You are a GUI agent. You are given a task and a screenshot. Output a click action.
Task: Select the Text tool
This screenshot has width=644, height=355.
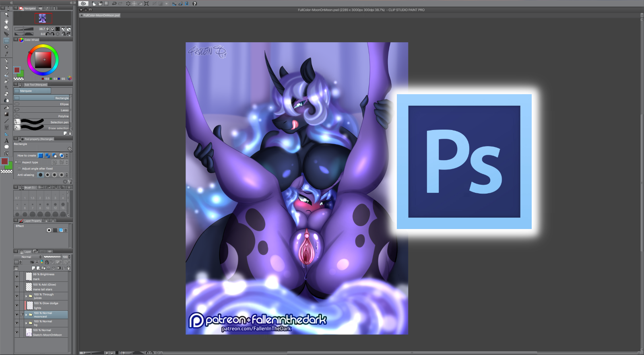coord(6,140)
